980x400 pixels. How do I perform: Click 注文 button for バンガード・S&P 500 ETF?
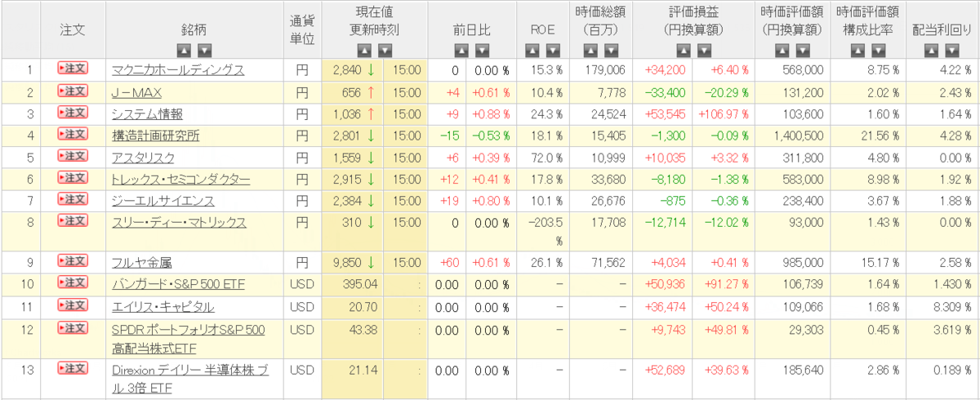[73, 282]
